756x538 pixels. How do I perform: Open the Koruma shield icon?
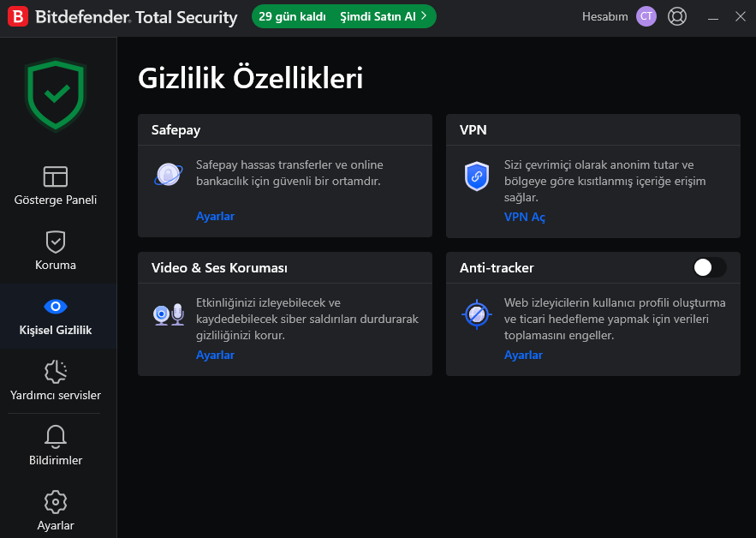[56, 242]
